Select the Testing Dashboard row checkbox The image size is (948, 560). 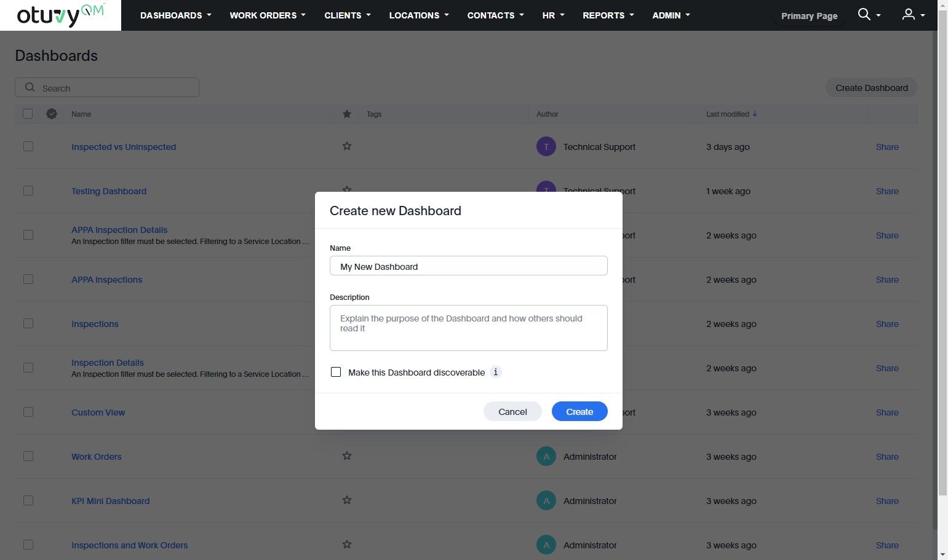point(28,191)
